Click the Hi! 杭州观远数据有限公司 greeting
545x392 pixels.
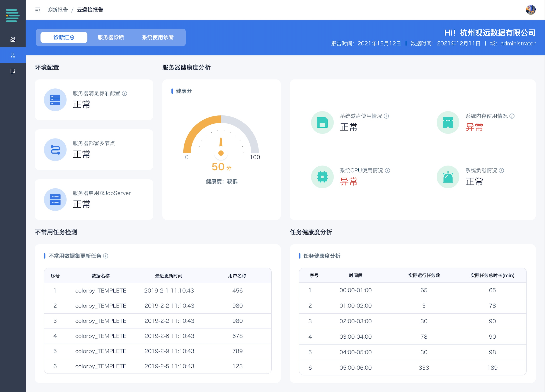[x=490, y=33]
